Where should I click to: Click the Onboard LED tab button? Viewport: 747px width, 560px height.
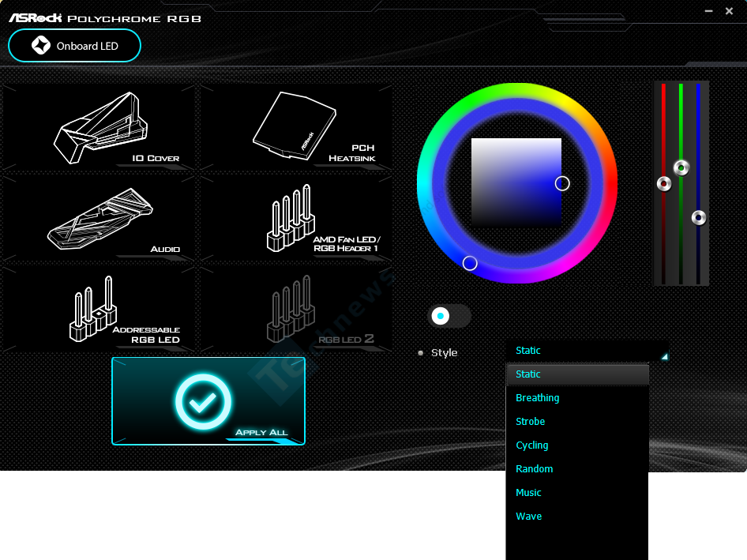(75, 46)
